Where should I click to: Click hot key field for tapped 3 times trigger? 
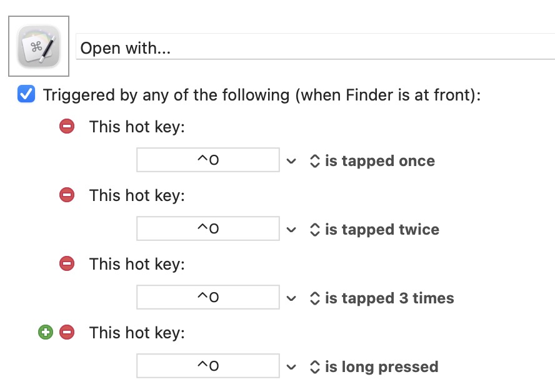(208, 298)
